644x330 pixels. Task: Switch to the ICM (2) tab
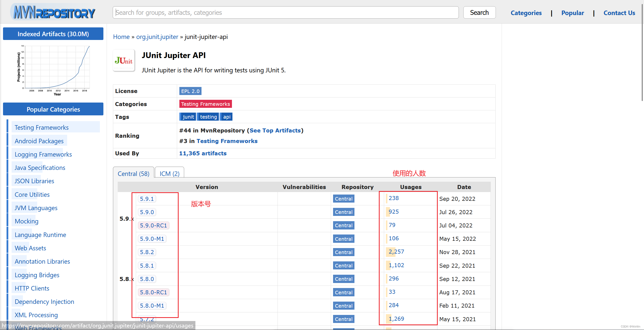click(x=170, y=173)
